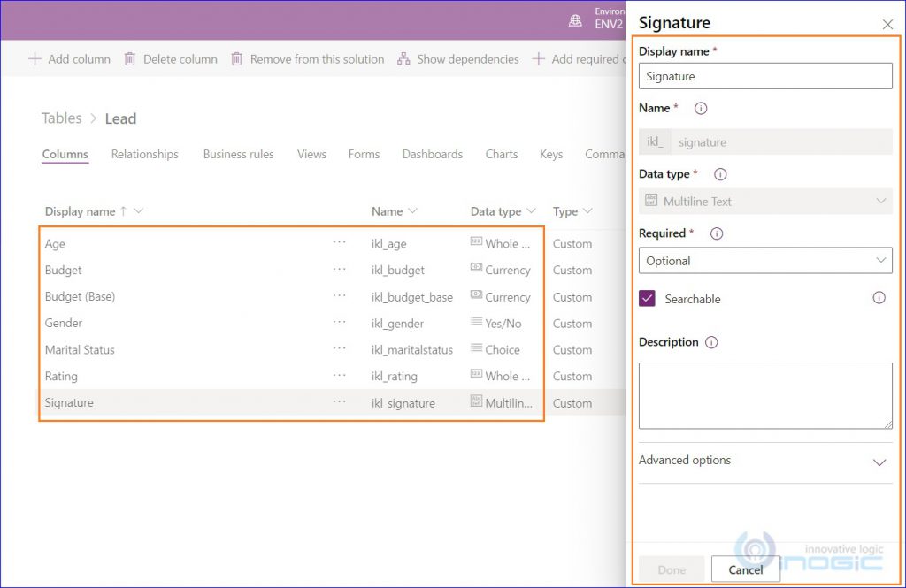Click the Cancel button
Screen dimensions: 906x588
(745, 569)
